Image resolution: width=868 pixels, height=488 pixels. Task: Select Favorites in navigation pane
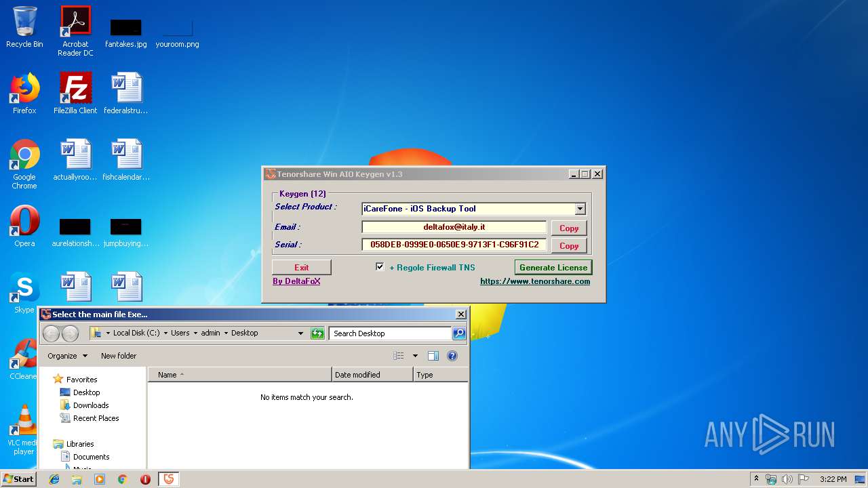click(x=81, y=380)
